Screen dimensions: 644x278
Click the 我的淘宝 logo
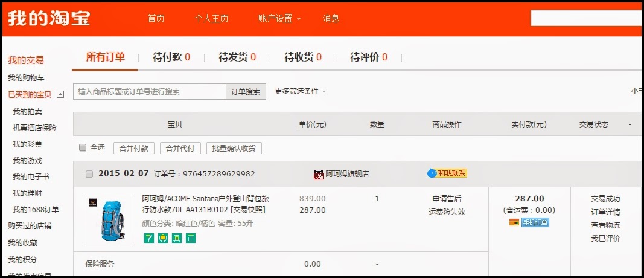[x=48, y=18]
